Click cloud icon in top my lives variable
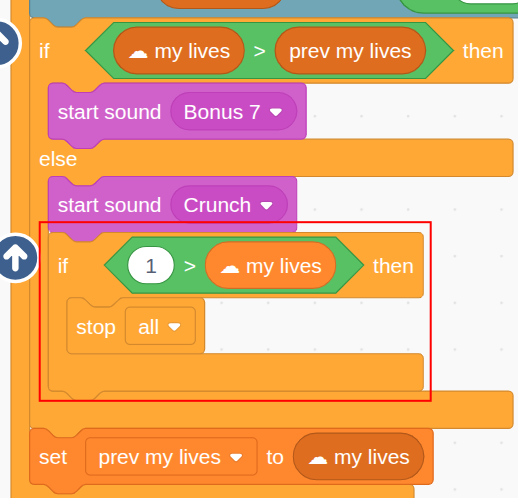Image resolution: width=518 pixels, height=498 pixels. pyautogui.click(x=138, y=53)
